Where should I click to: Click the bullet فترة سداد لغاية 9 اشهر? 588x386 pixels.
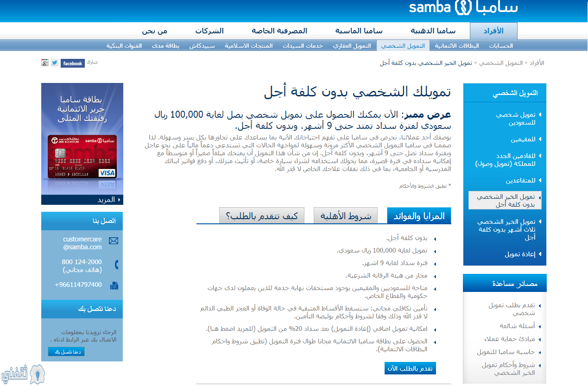pyautogui.click(x=395, y=263)
